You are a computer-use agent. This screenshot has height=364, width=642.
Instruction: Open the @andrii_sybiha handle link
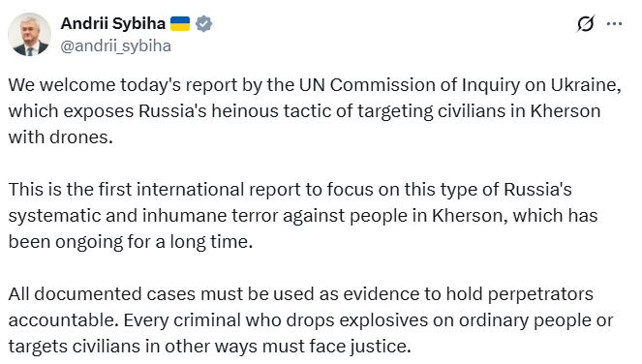(116, 45)
